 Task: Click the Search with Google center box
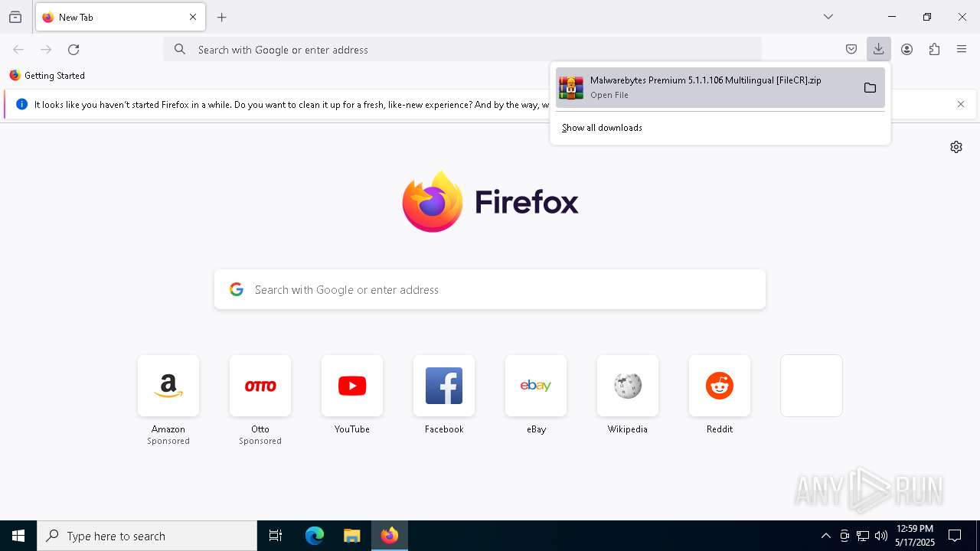[x=490, y=289]
